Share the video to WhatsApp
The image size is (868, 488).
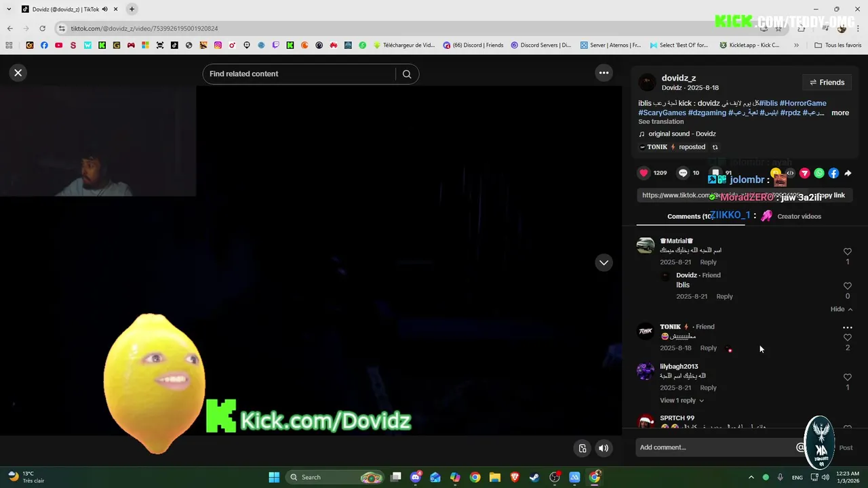(x=819, y=173)
